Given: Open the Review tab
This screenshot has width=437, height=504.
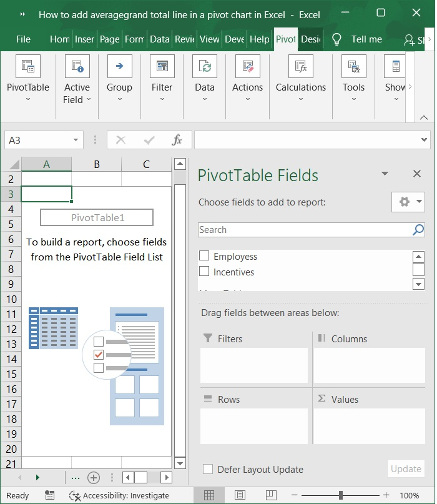Looking at the screenshot, I should (185, 39).
